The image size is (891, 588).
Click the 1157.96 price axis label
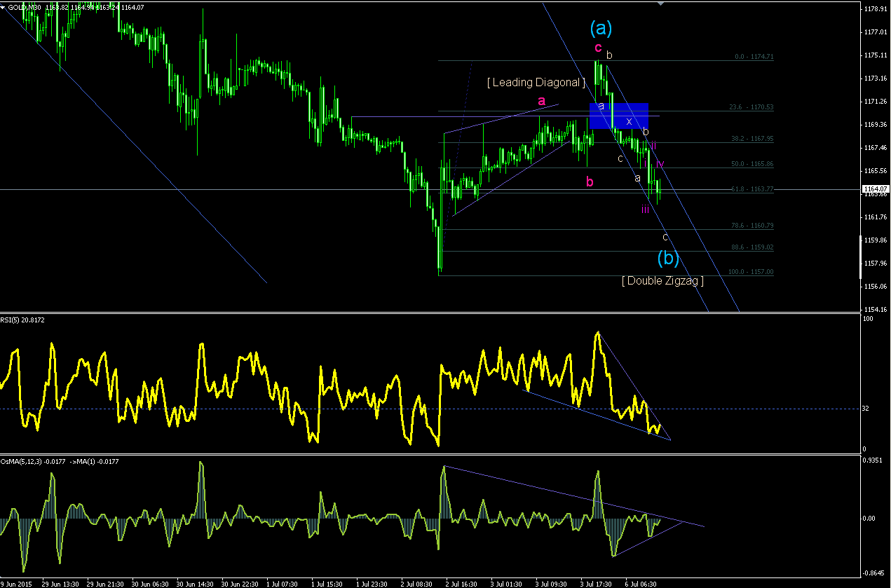point(876,264)
